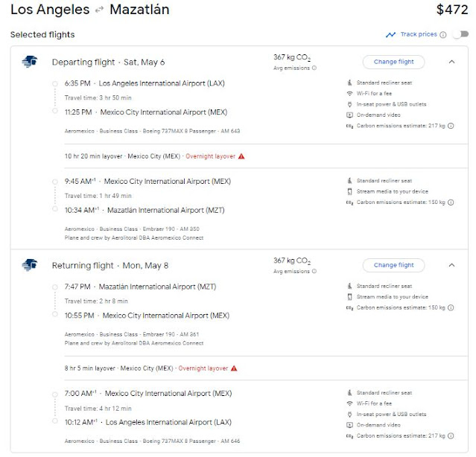Image resolution: width=476 pixels, height=457 pixels.
Task: Click the Wi-Fi icon on LAX departure
Action: click(349, 93)
